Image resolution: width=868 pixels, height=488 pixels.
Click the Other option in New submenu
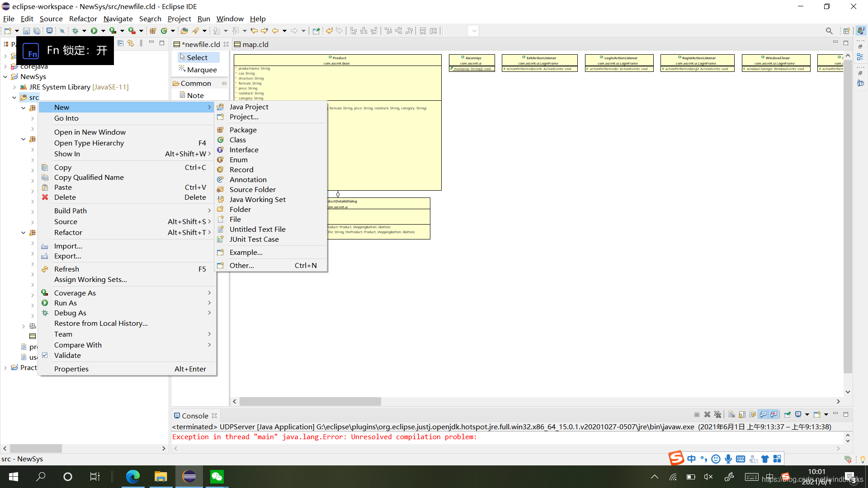pos(241,264)
